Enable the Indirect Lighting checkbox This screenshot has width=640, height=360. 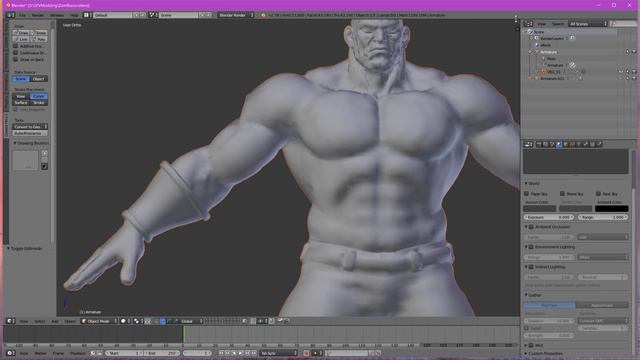point(531,267)
